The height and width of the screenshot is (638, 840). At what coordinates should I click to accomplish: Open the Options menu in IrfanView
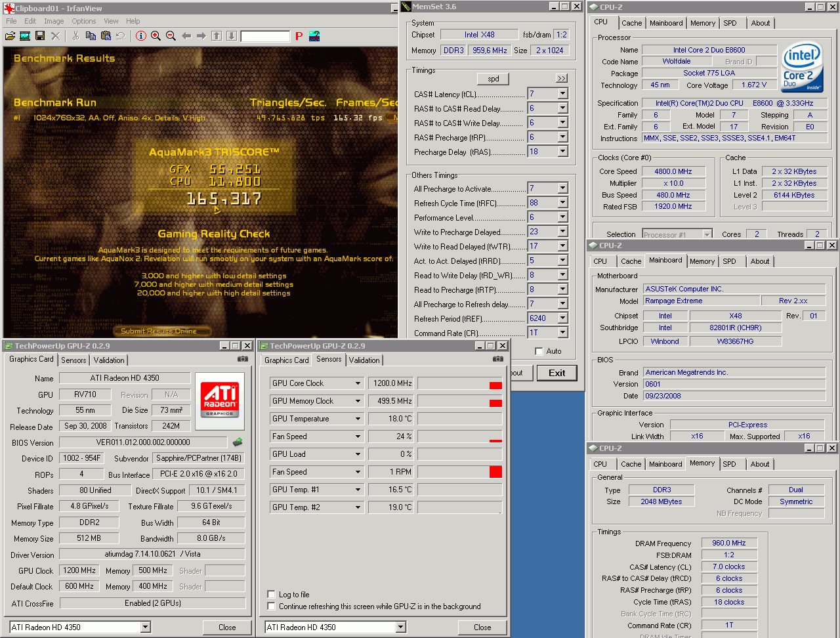point(84,21)
